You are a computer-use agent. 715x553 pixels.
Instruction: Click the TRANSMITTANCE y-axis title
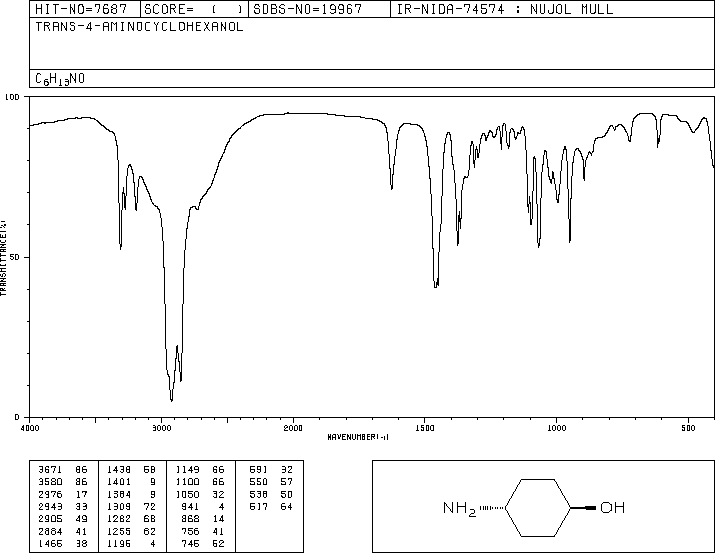point(3,258)
